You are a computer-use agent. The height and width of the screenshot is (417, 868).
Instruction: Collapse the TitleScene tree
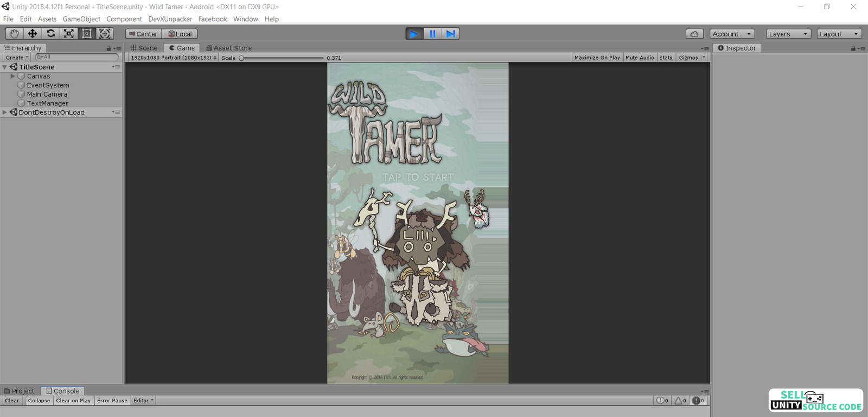(5, 67)
